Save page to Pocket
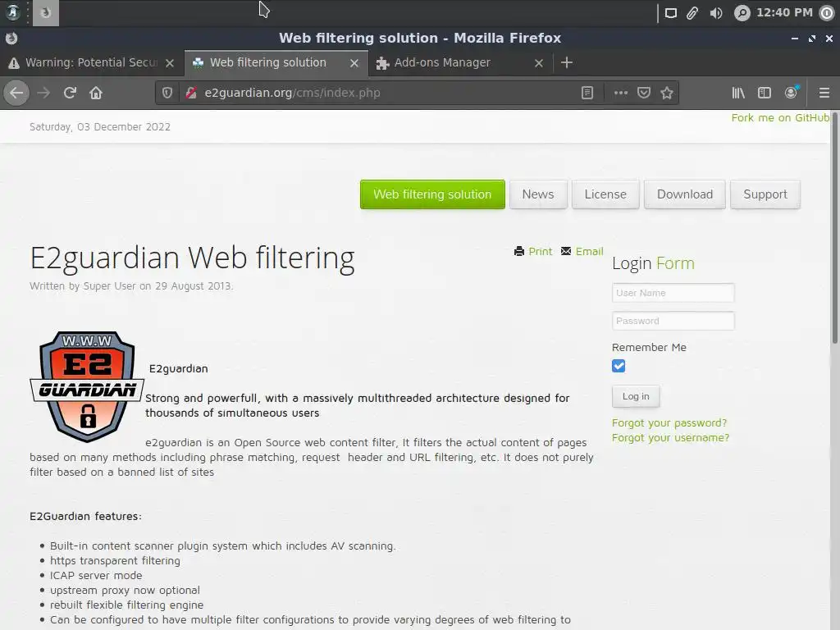 [643, 93]
